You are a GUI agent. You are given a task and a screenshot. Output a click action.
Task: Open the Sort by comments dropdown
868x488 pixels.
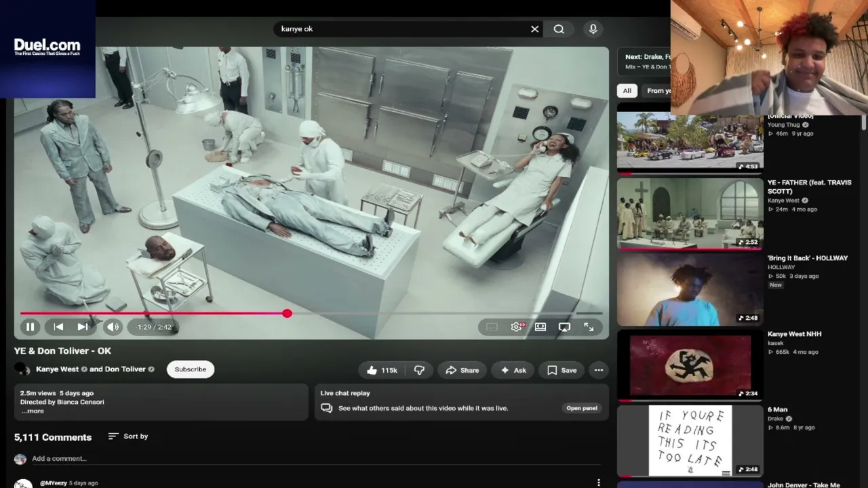coord(128,436)
